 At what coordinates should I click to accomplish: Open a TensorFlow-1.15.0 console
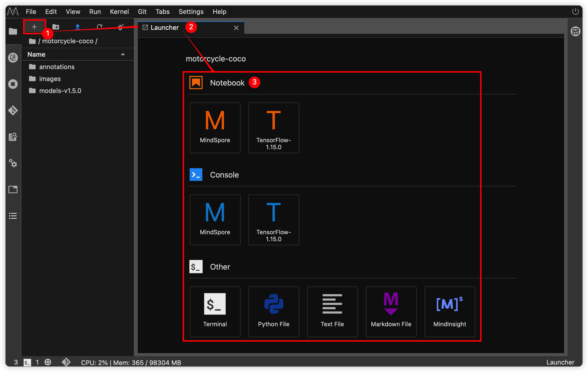pyautogui.click(x=274, y=220)
